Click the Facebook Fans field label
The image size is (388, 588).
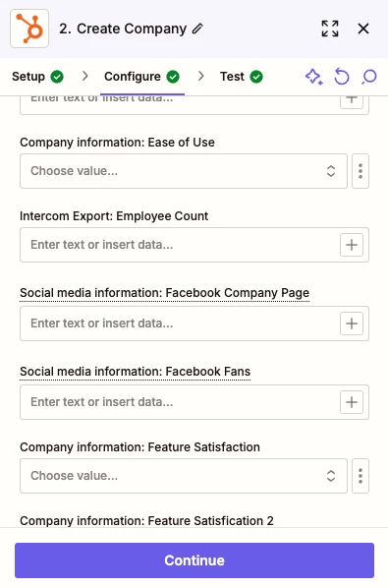click(136, 372)
